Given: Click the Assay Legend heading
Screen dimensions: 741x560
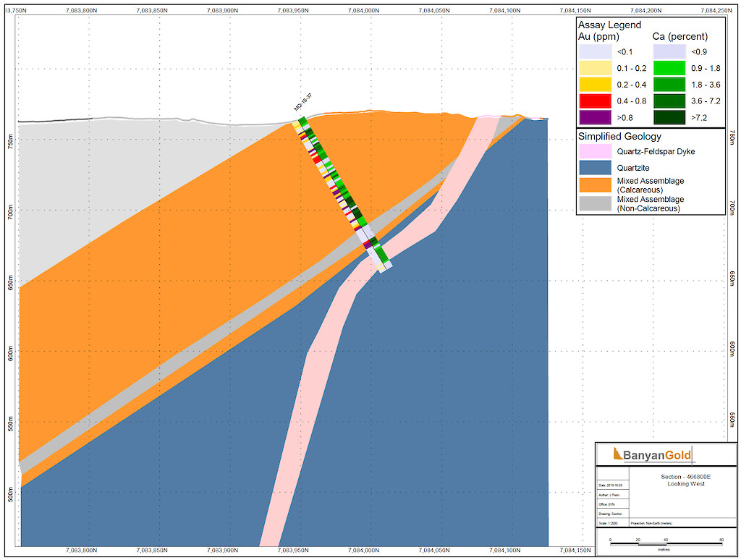Looking at the screenshot, I should [609, 25].
